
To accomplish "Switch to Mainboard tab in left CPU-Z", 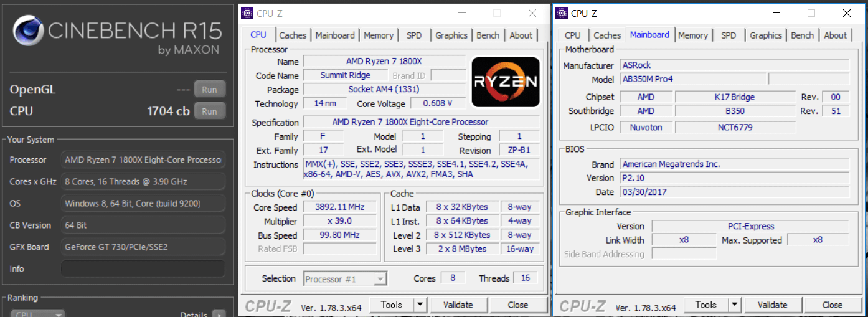I will tap(335, 35).
